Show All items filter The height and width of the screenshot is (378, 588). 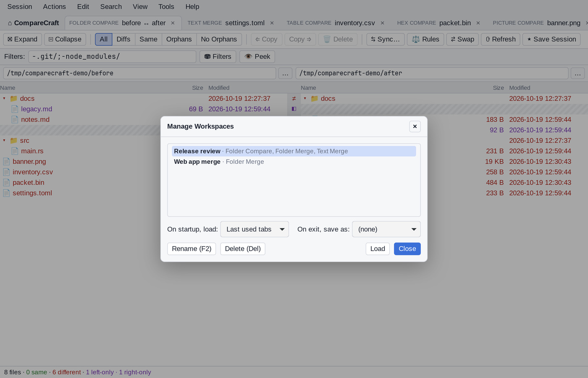coord(104,39)
